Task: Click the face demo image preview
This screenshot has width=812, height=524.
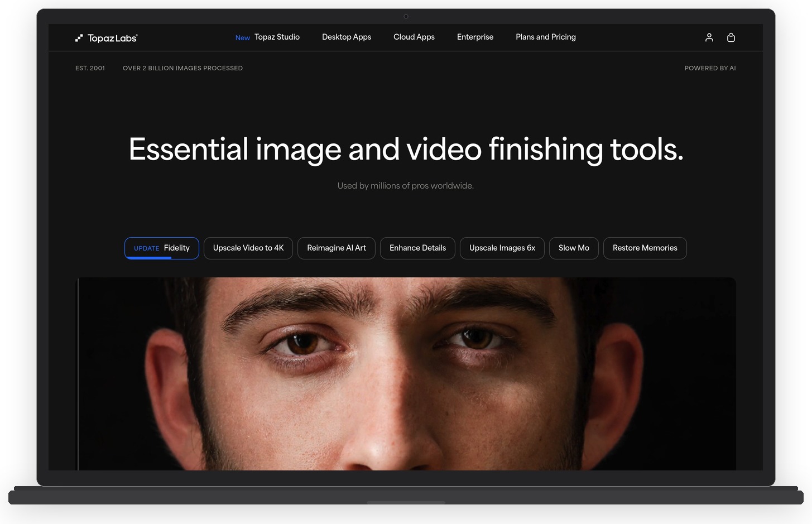Action: click(x=406, y=374)
